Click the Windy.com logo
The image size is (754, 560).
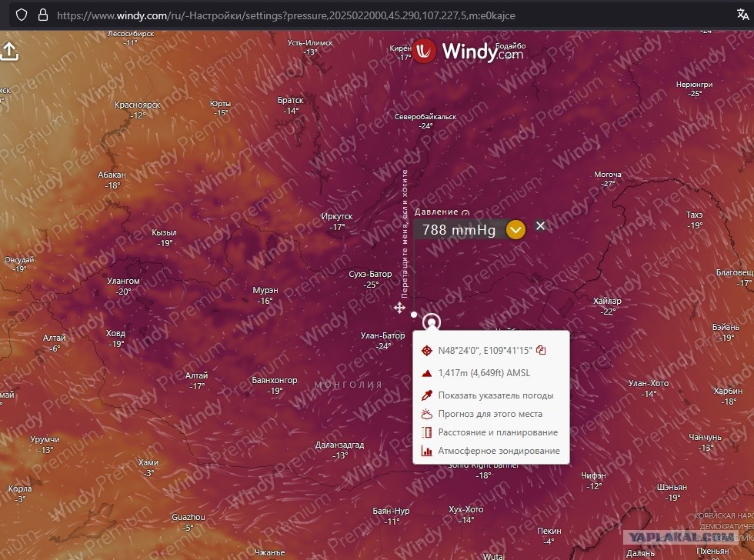(x=468, y=52)
